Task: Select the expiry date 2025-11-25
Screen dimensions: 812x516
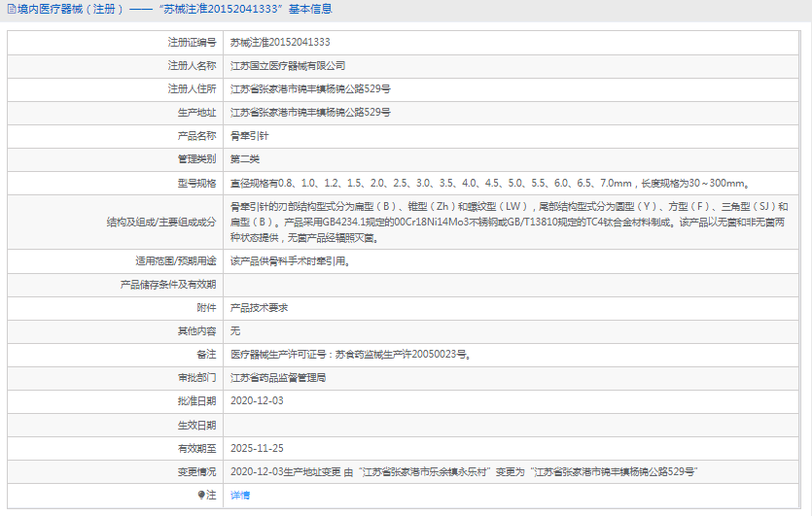Action: coord(257,449)
